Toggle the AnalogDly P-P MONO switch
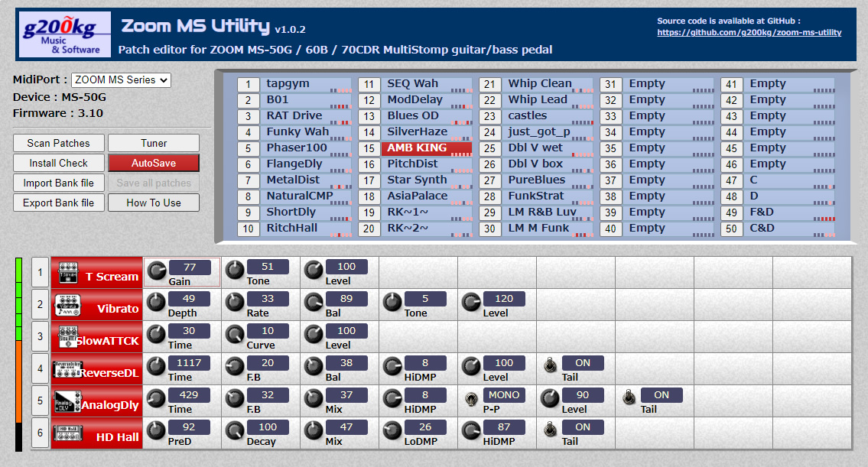Viewport: 868px width, 467px height. (471, 398)
